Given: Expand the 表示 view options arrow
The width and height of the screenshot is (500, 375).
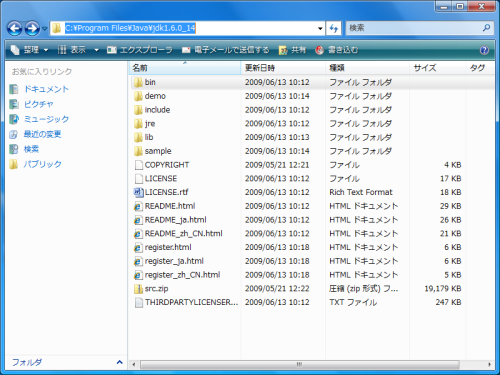Looking at the screenshot, I should [x=96, y=50].
